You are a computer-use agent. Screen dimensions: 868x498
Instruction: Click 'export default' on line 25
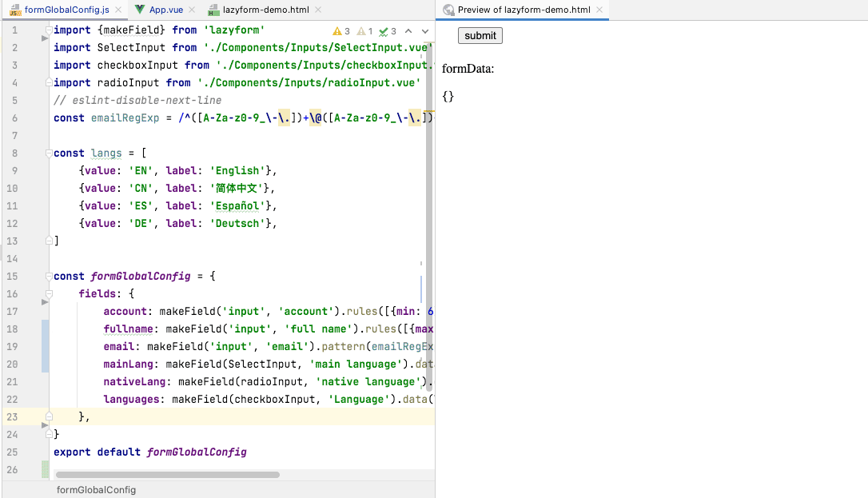[97, 452]
